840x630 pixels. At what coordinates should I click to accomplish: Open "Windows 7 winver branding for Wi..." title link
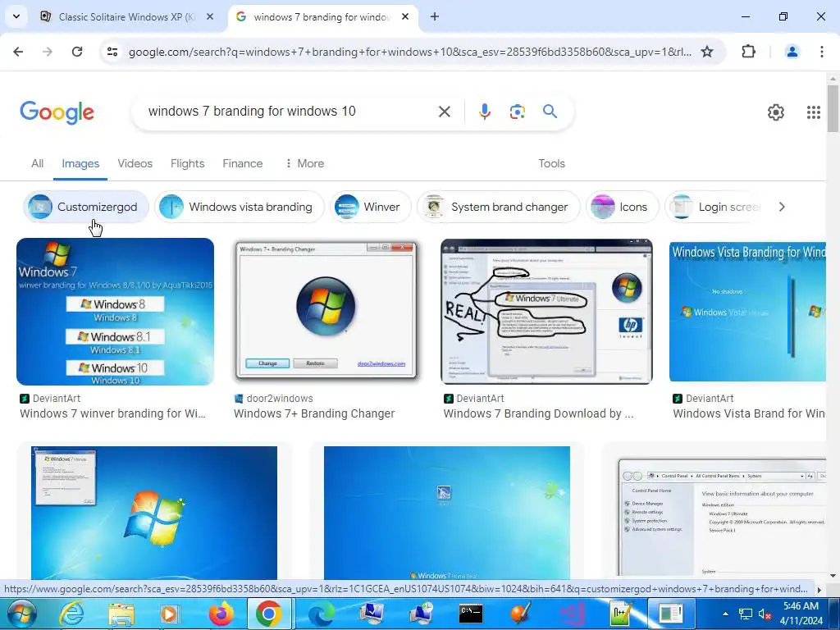(x=112, y=413)
